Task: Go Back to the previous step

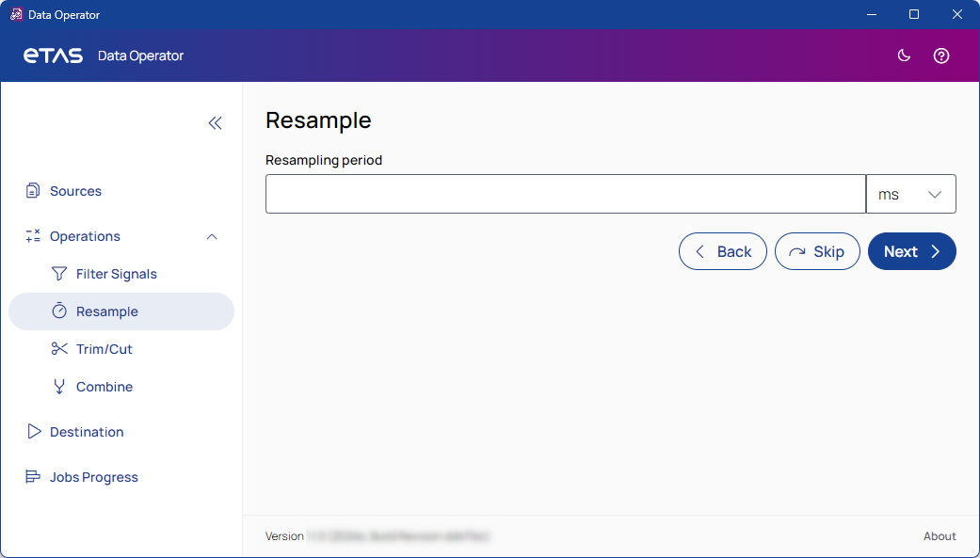Action: coord(722,251)
